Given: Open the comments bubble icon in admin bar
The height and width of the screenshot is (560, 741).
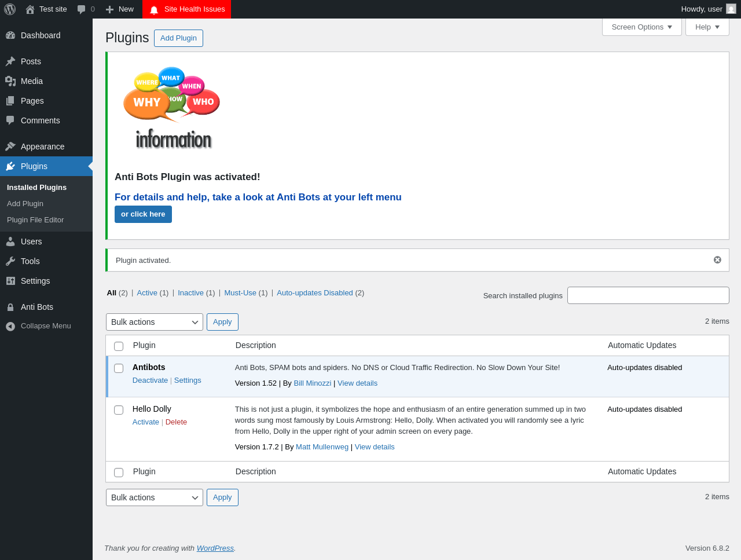Looking at the screenshot, I should [82, 9].
